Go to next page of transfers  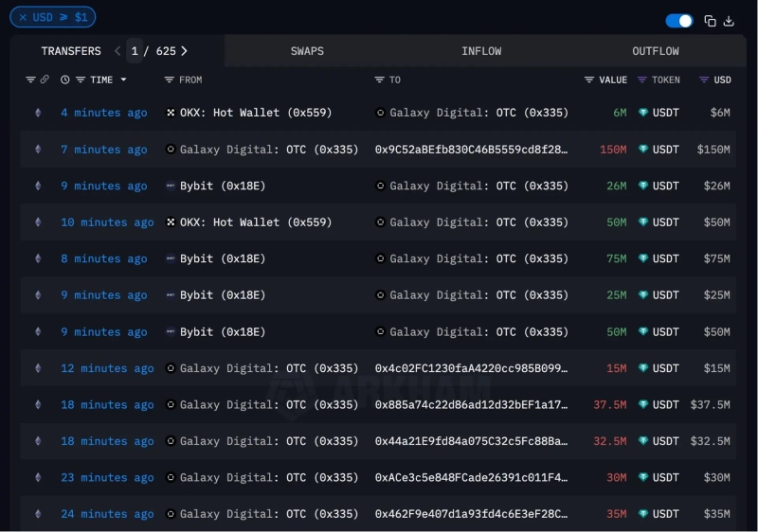click(184, 51)
